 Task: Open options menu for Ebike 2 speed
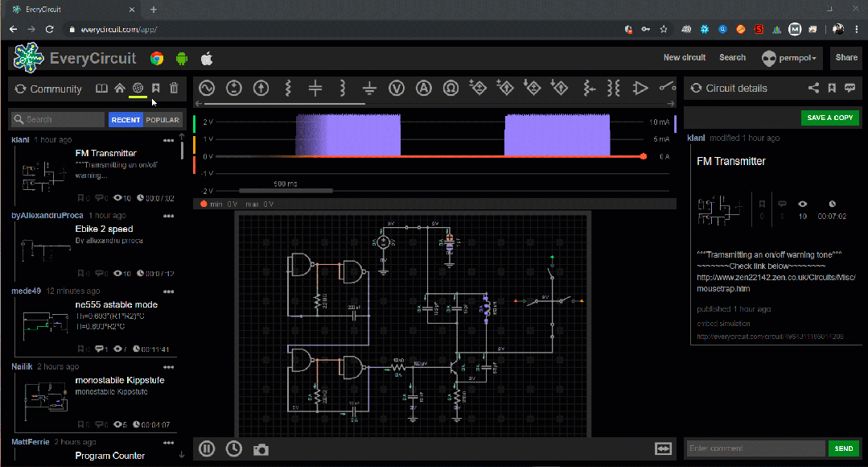coord(168,216)
